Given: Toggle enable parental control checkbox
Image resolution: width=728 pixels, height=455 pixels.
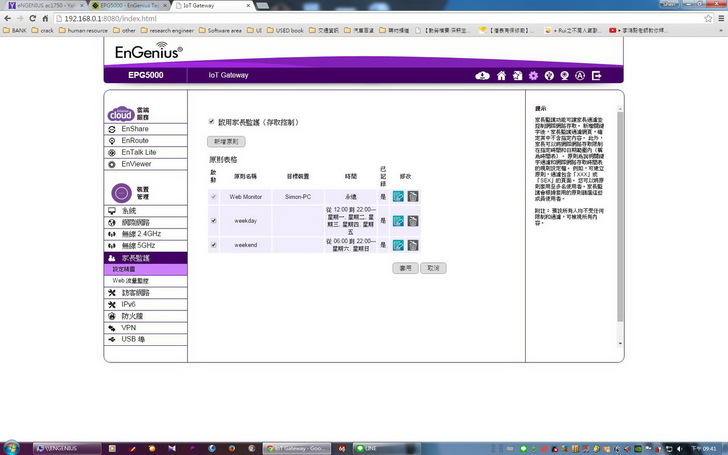Looking at the screenshot, I should point(211,122).
